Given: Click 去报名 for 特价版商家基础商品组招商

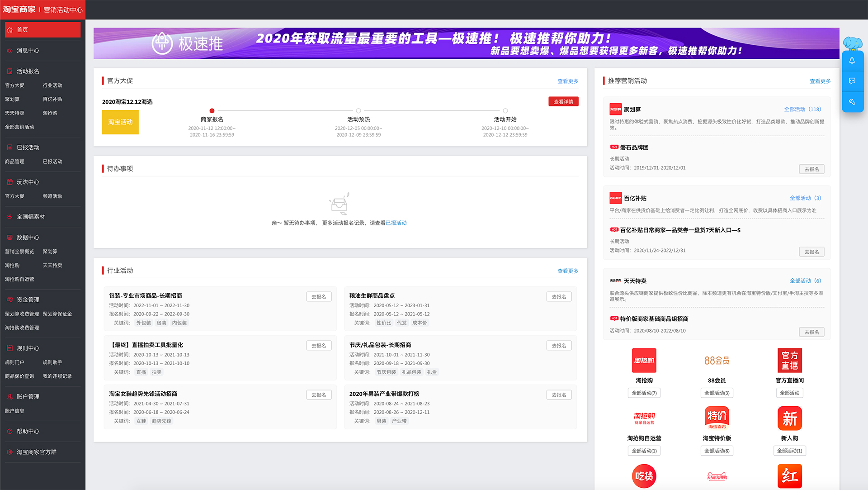Looking at the screenshot, I should click(811, 332).
